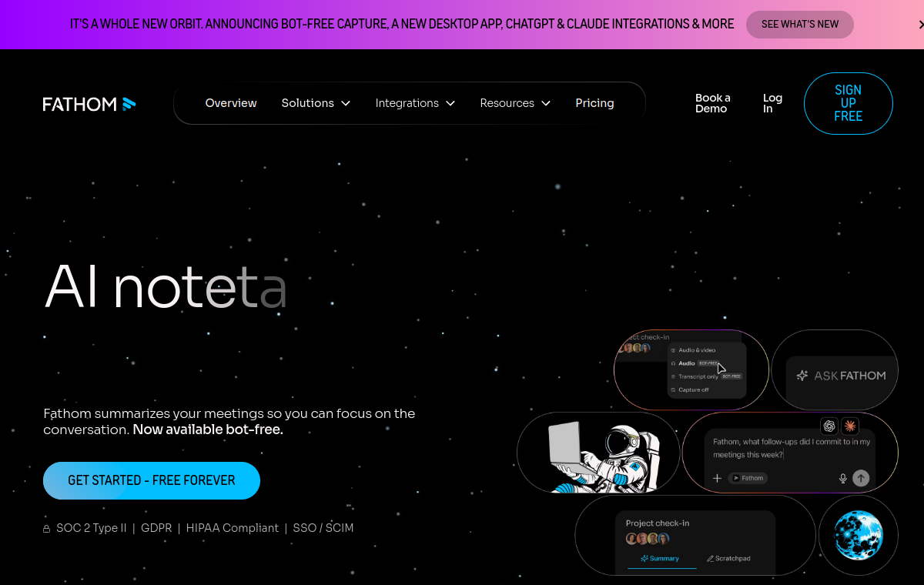Click Book a Demo link
This screenshot has width=924, height=585.
713,103
